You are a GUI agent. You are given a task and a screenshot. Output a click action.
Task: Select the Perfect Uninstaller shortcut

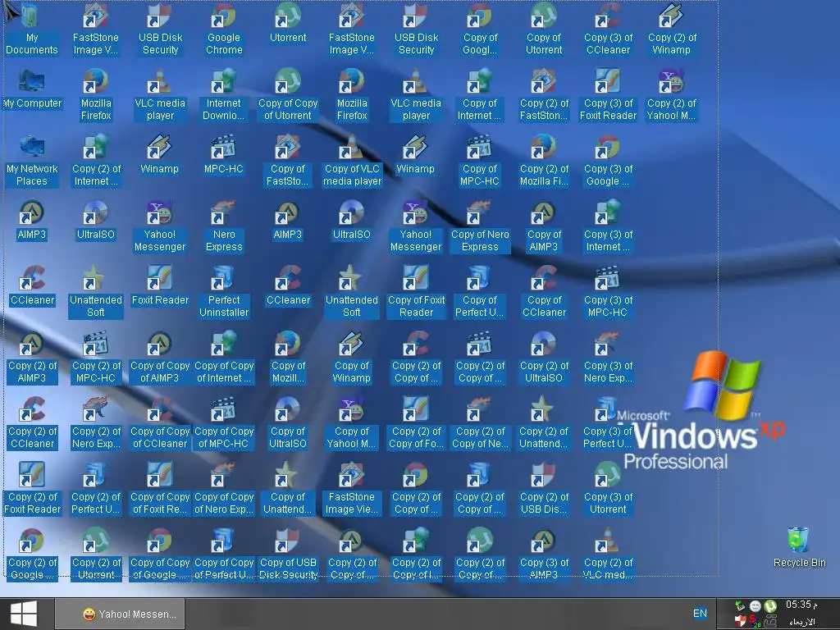coord(224,292)
